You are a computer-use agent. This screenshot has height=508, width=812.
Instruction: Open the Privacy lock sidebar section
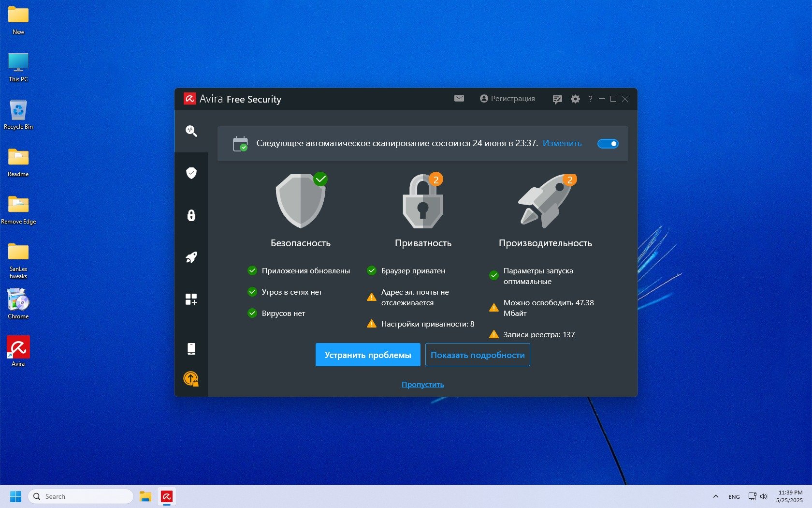tap(191, 215)
